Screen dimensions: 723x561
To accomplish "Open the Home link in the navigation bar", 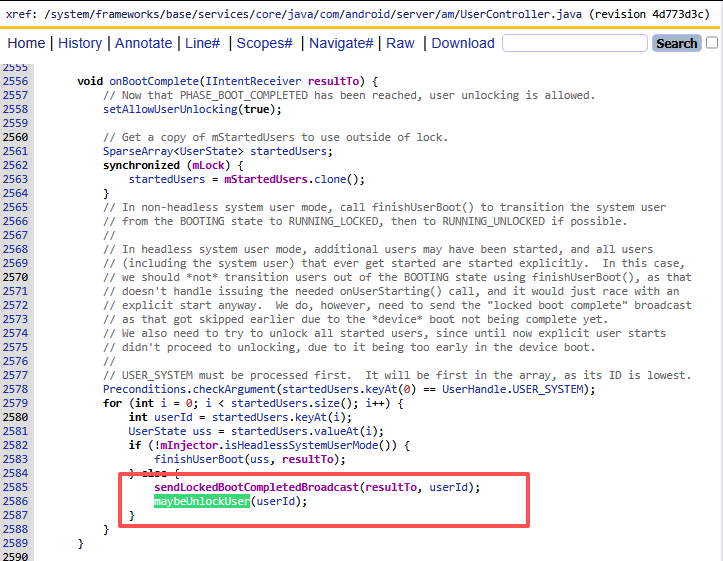I will coord(26,43).
